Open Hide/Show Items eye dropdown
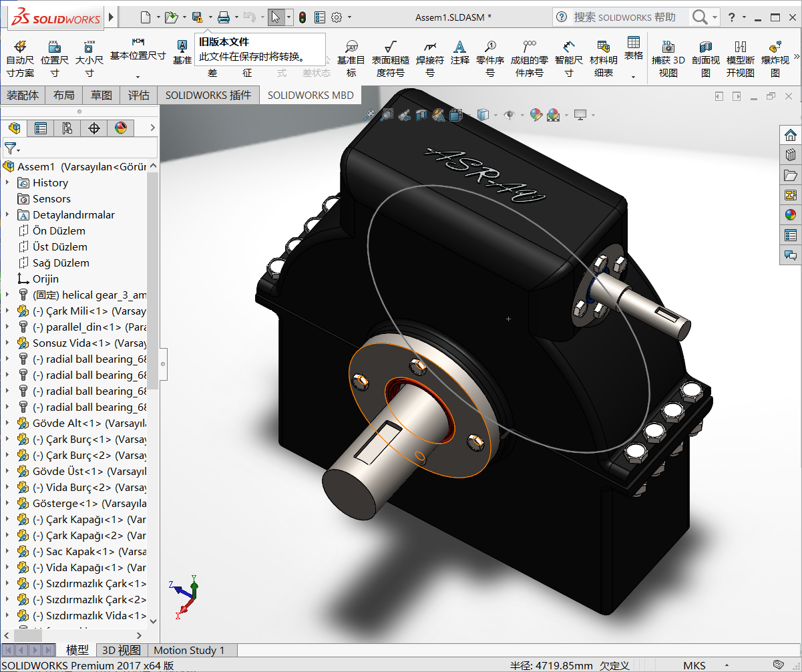Image resolution: width=802 pixels, height=672 pixels. point(522,115)
